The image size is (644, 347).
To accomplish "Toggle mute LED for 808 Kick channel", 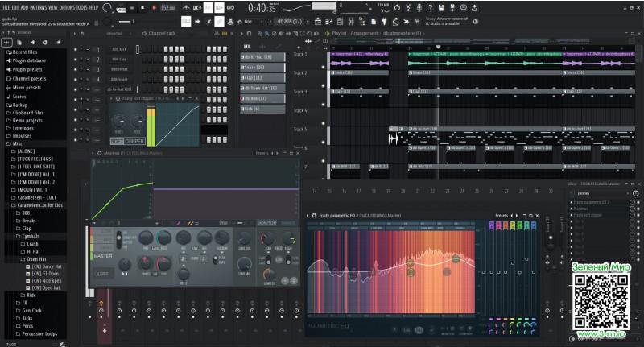I will tap(75, 49).
